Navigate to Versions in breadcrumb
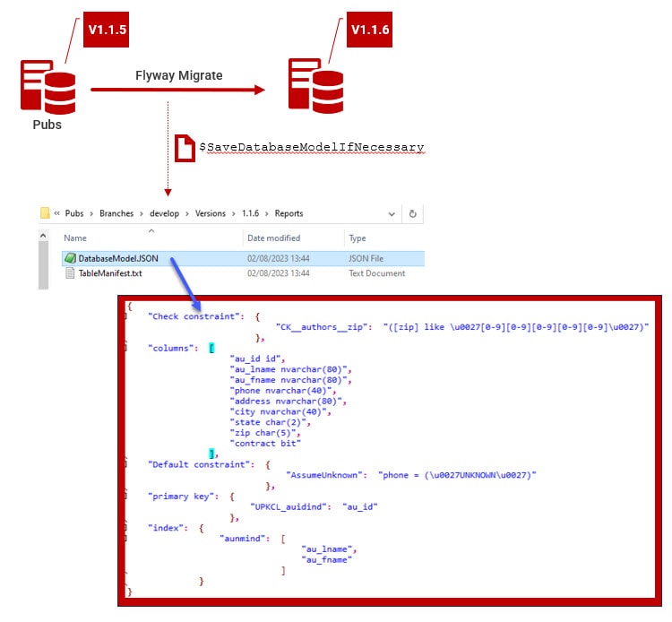672x622 pixels. pyautogui.click(x=210, y=213)
